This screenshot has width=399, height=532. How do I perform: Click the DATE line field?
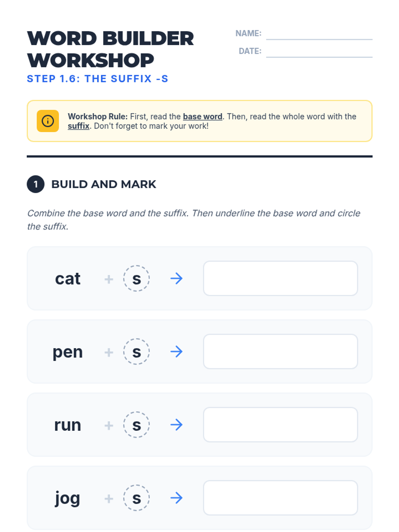(319, 52)
